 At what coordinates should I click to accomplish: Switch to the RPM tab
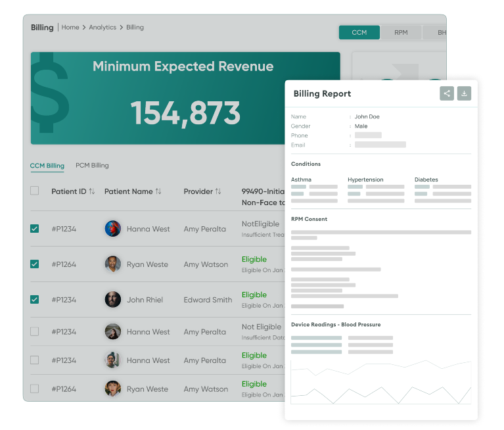[401, 32]
